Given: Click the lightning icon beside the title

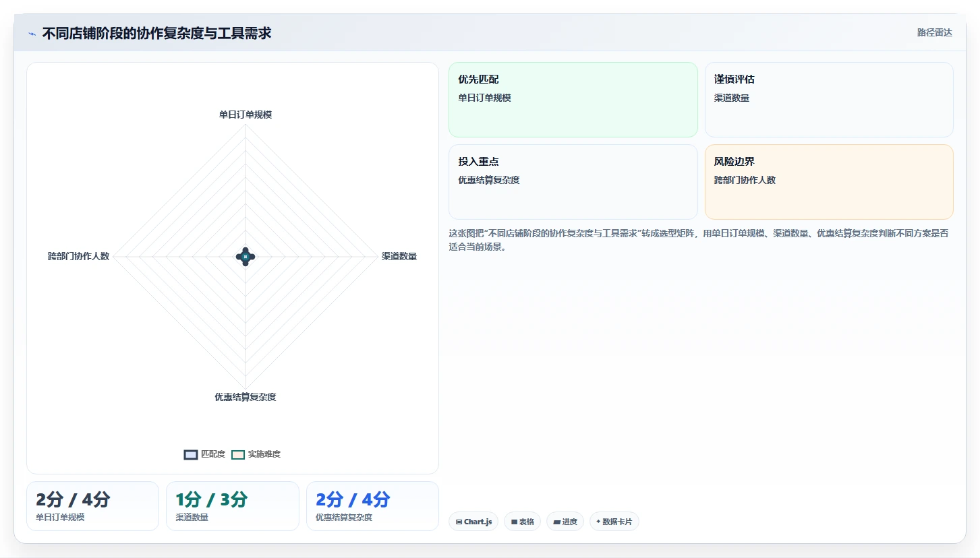Looking at the screenshot, I should (32, 34).
